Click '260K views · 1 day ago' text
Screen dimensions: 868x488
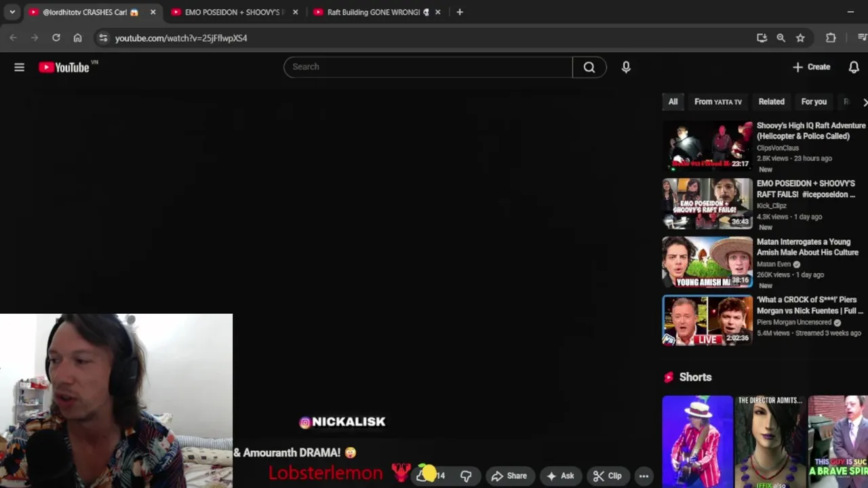click(790, 275)
